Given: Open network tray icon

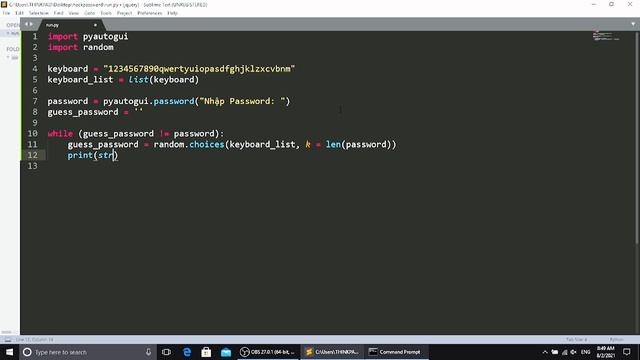Looking at the screenshot, I should 564,352.
